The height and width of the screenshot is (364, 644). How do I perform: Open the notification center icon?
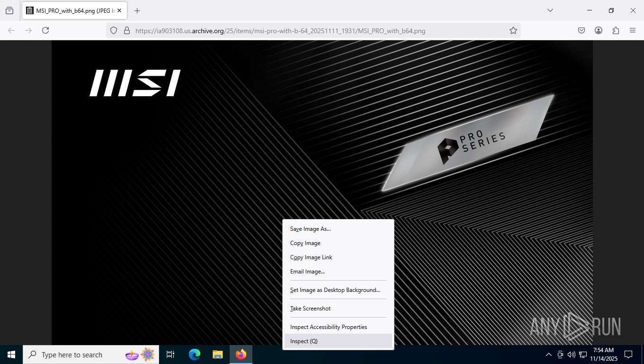pos(628,355)
